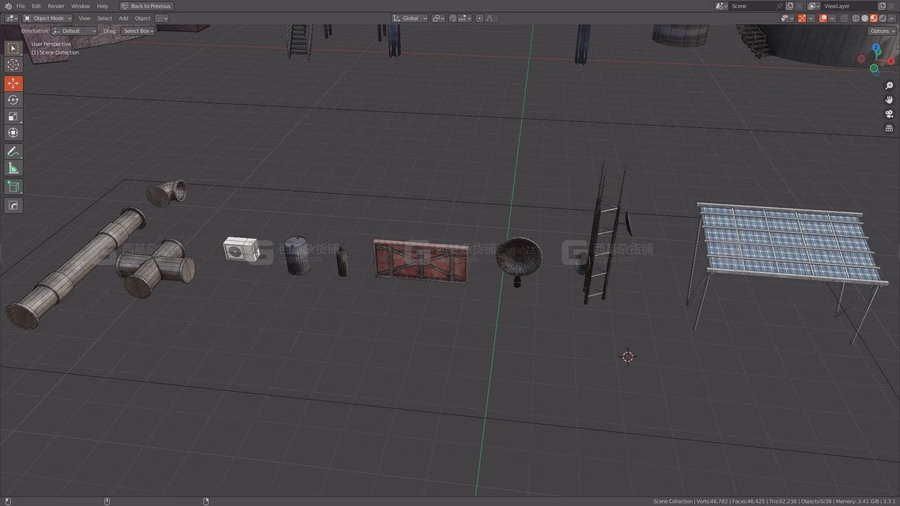Screen dimensions: 900x506
Task: Open the Add menu in viewport header
Action: tap(123, 18)
